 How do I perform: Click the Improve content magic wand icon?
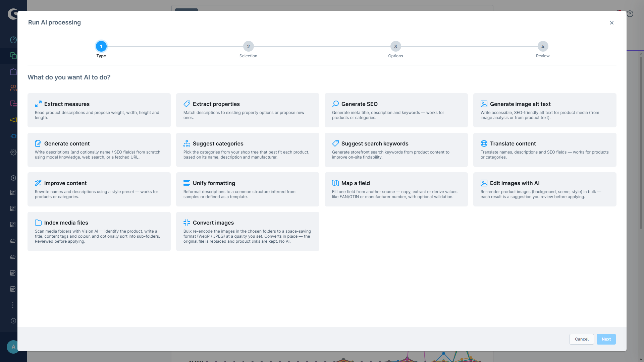[x=38, y=183]
